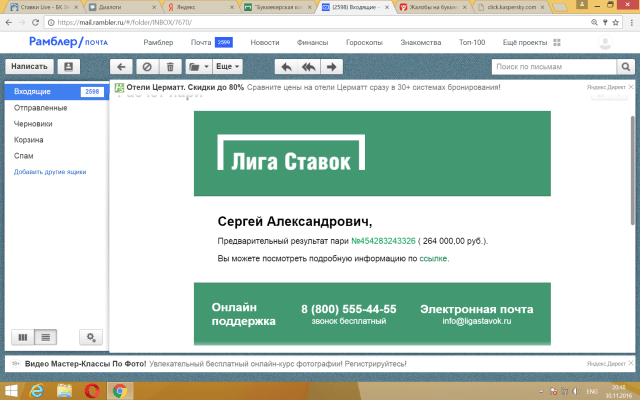Switch to Жалобы на букмекеров tab

433,7
